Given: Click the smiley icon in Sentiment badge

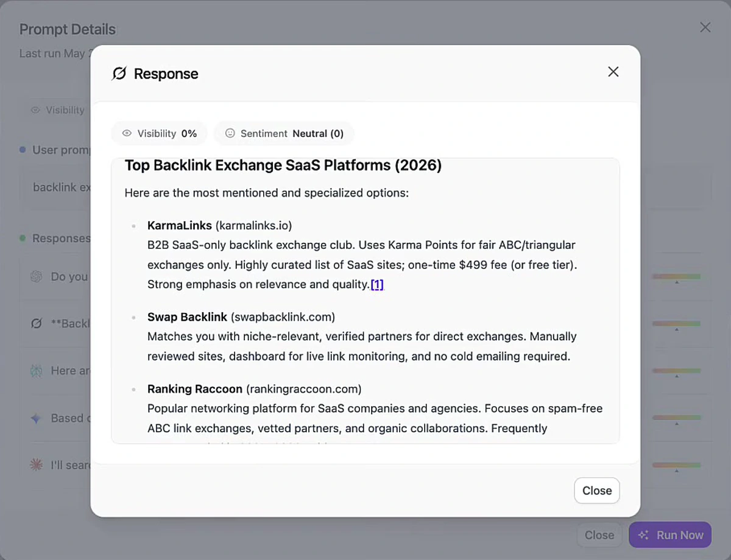Looking at the screenshot, I should coord(230,133).
